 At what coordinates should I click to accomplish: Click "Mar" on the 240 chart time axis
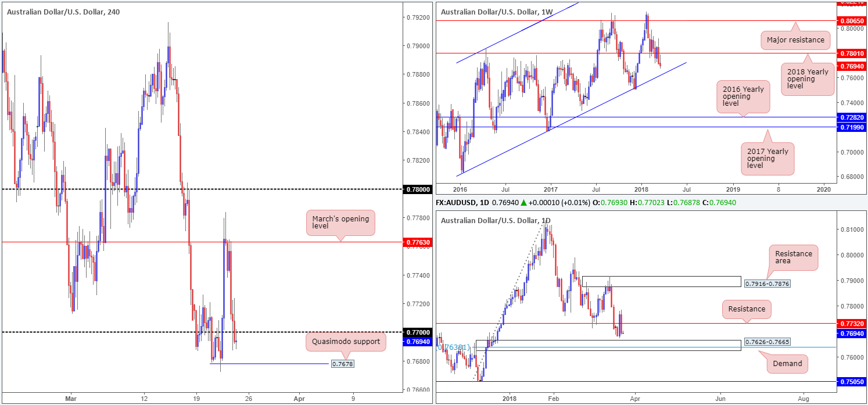click(x=71, y=399)
